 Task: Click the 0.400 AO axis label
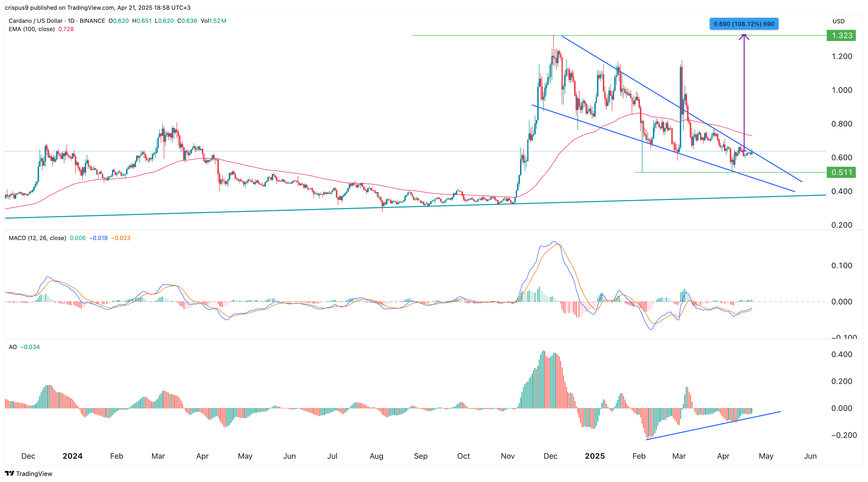click(842, 354)
